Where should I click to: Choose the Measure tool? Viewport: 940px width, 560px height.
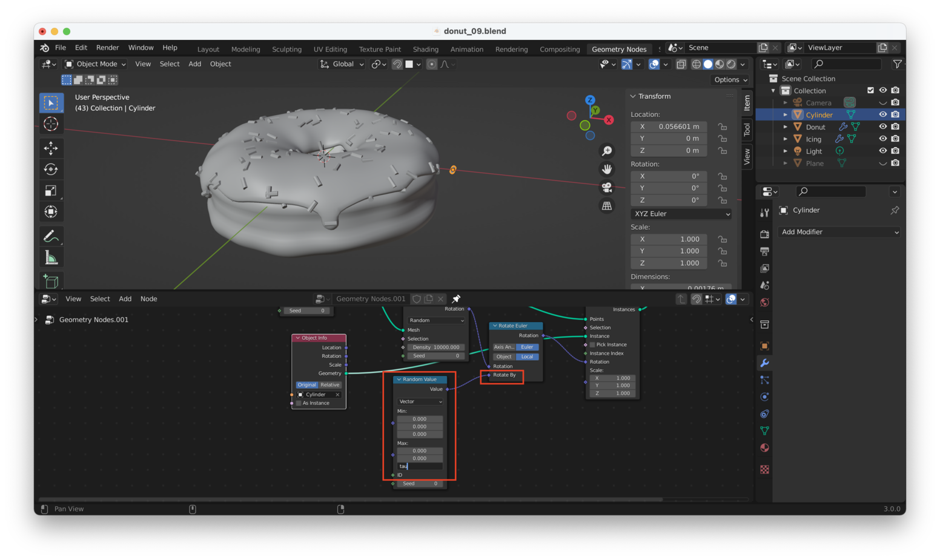click(51, 259)
